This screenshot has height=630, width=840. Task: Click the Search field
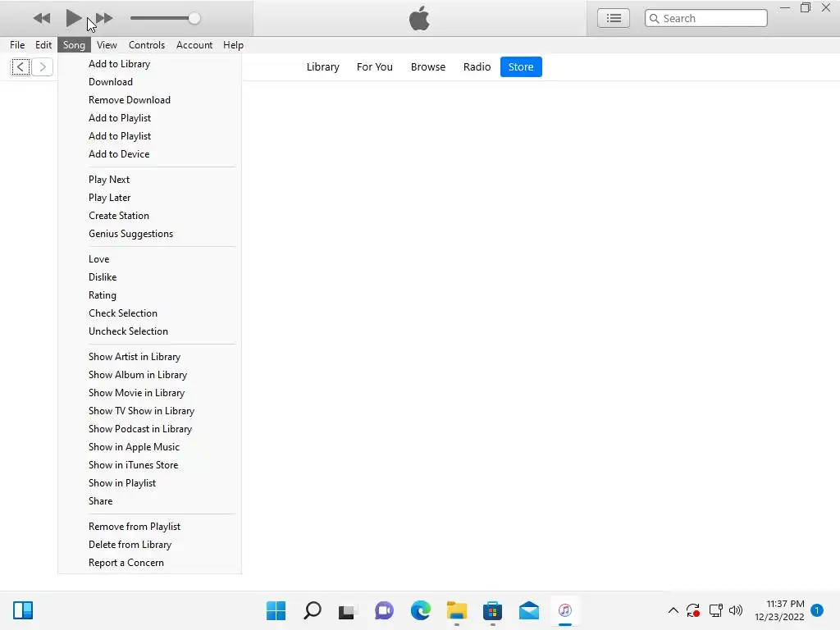(706, 18)
